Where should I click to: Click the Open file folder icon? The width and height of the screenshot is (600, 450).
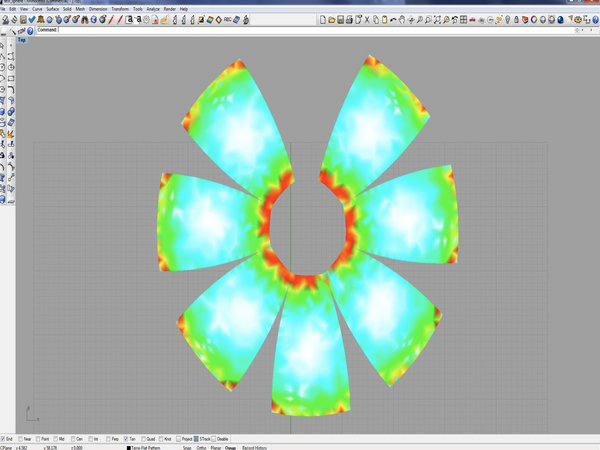[x=332, y=20]
